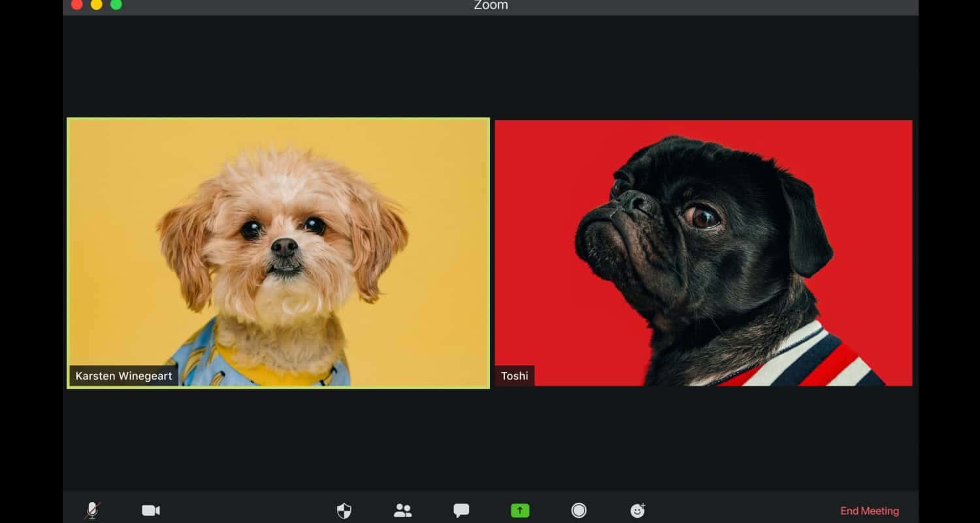Image resolution: width=980 pixels, height=523 pixels.
Task: Click the Karsten Winegeart name label
Action: pos(123,376)
